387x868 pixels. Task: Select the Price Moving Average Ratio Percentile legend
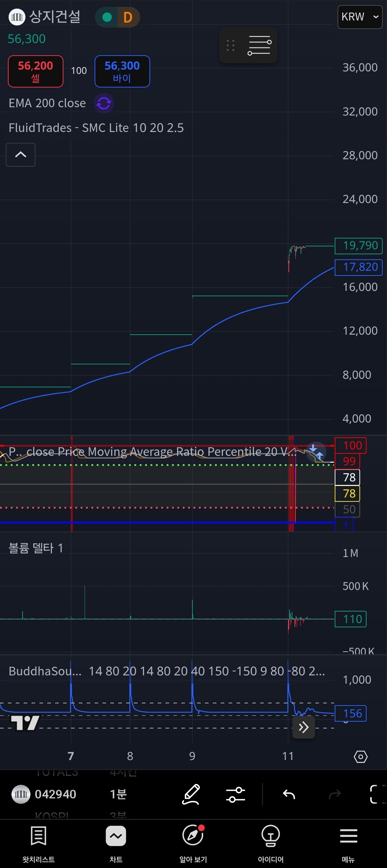click(x=152, y=452)
